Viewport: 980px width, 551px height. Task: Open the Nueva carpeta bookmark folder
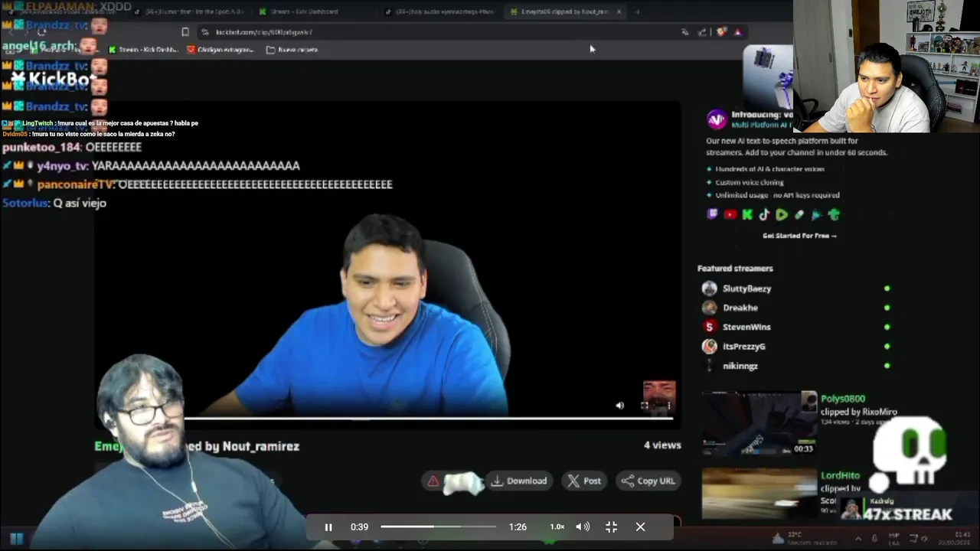[x=292, y=50]
